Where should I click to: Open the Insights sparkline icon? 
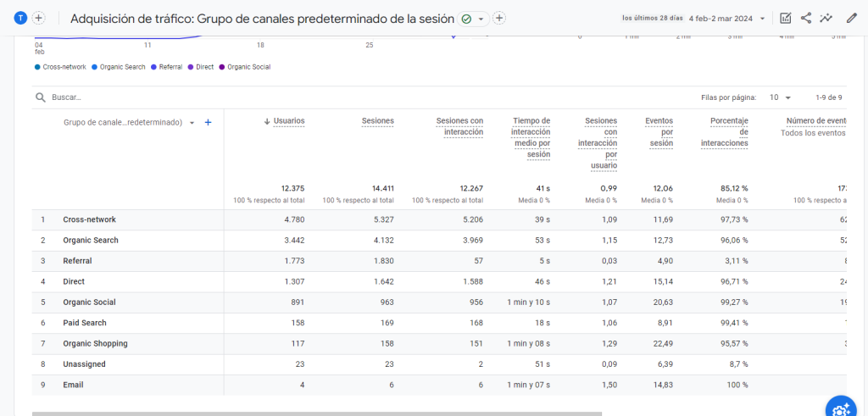[x=826, y=18]
